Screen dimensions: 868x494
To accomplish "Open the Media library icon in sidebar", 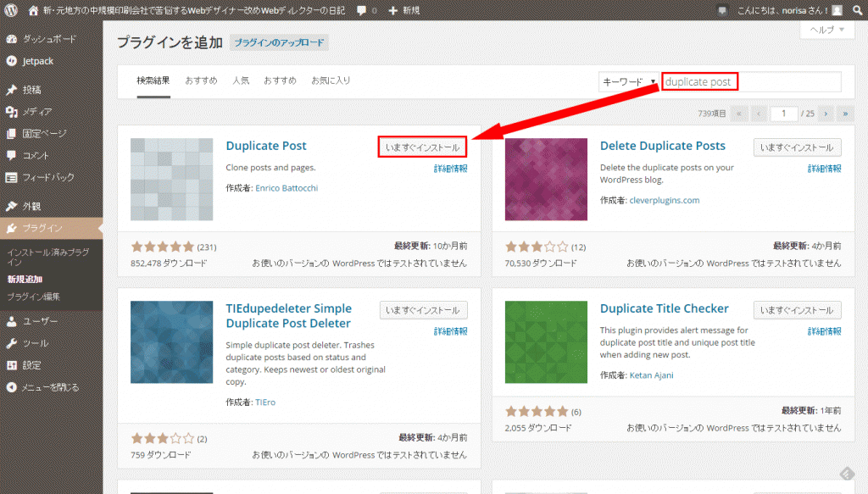I will [x=12, y=112].
